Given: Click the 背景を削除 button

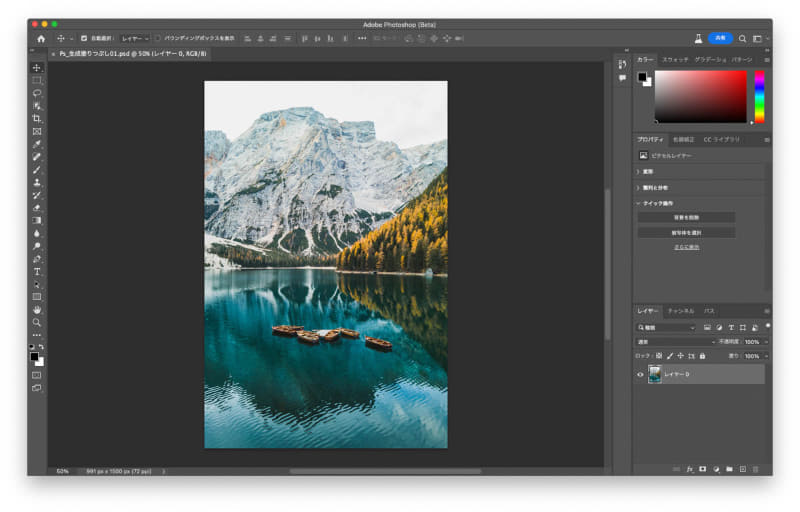Looking at the screenshot, I should coord(685,217).
